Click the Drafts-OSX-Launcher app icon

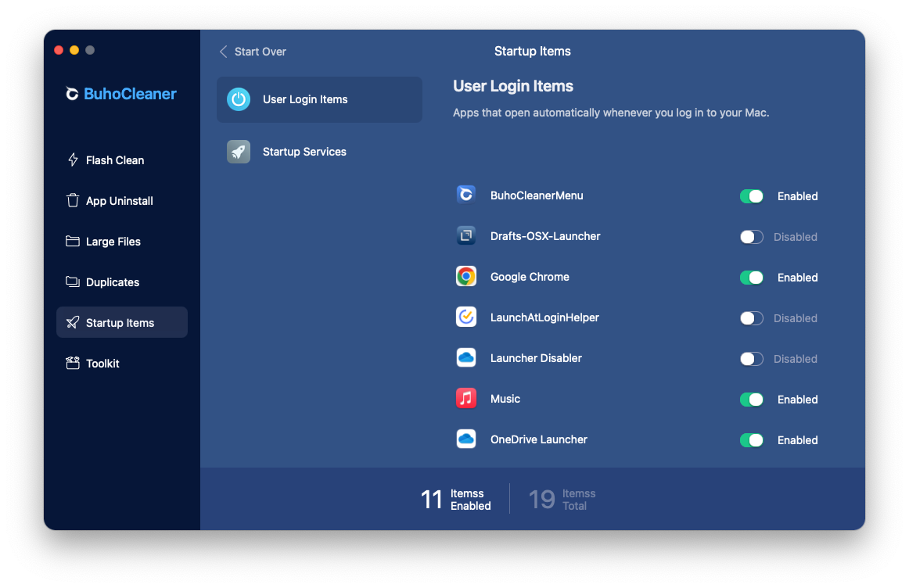[466, 235]
